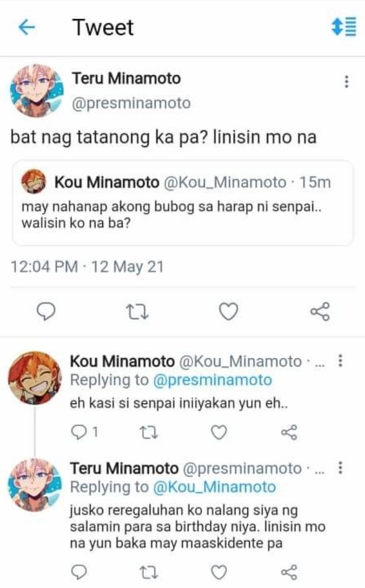Open more options on Kou Minamoto's reply
This screenshot has height=588, width=365.
tap(340, 360)
